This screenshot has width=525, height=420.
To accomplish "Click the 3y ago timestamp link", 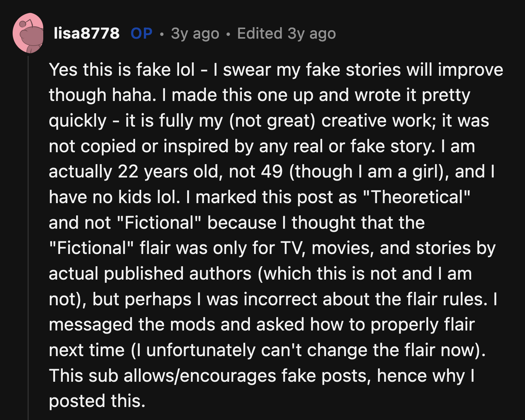I will pos(195,34).
